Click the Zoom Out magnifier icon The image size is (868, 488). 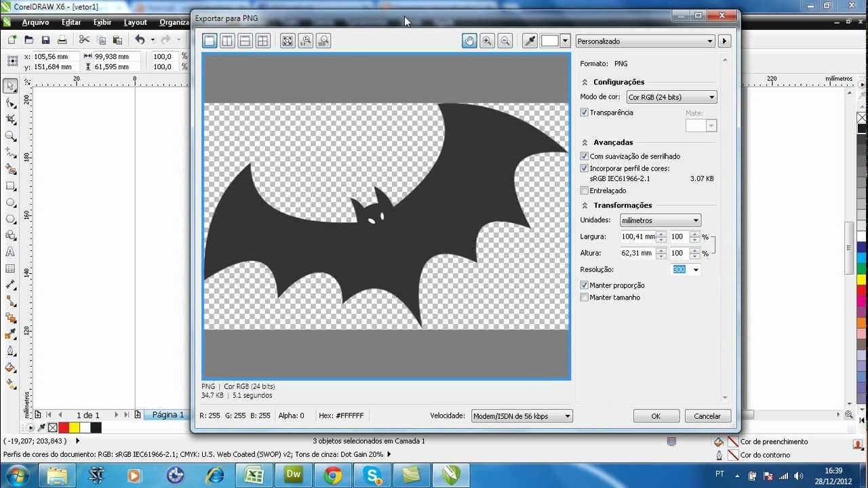[x=505, y=41]
